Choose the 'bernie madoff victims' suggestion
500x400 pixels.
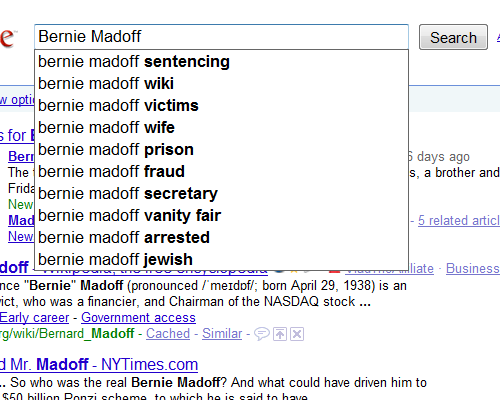221,106
